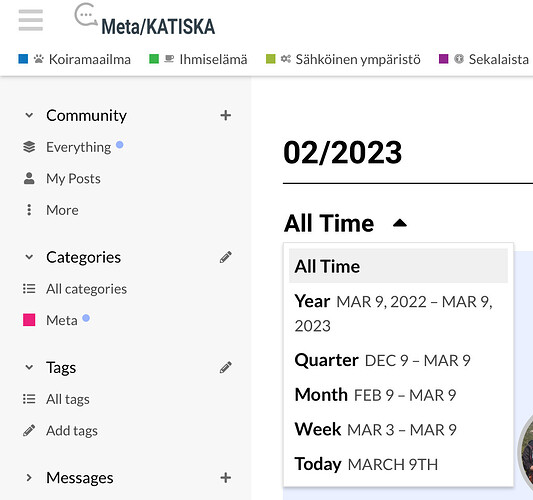Click the list icon beside All categories
Viewport: 533px width, 500px height.
click(x=29, y=289)
